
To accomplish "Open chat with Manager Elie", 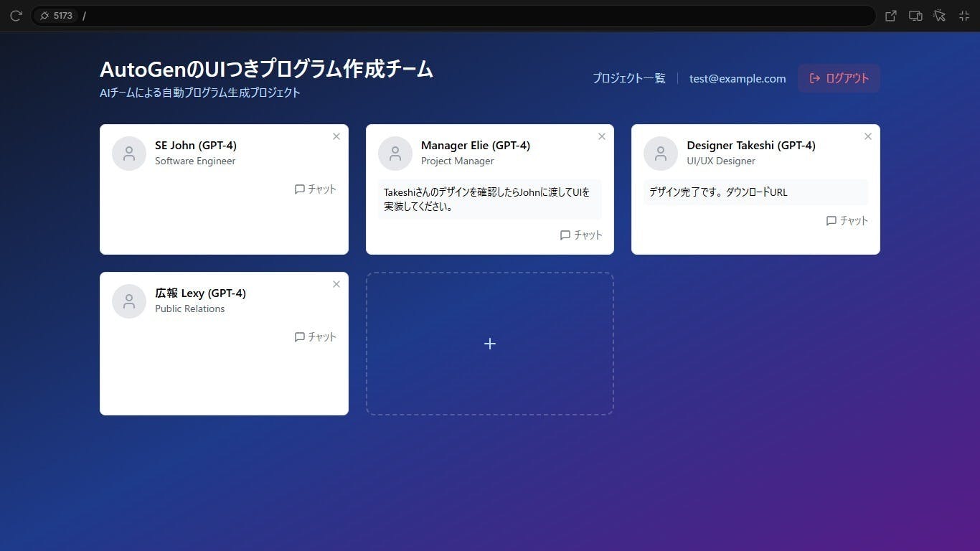I will coord(581,235).
